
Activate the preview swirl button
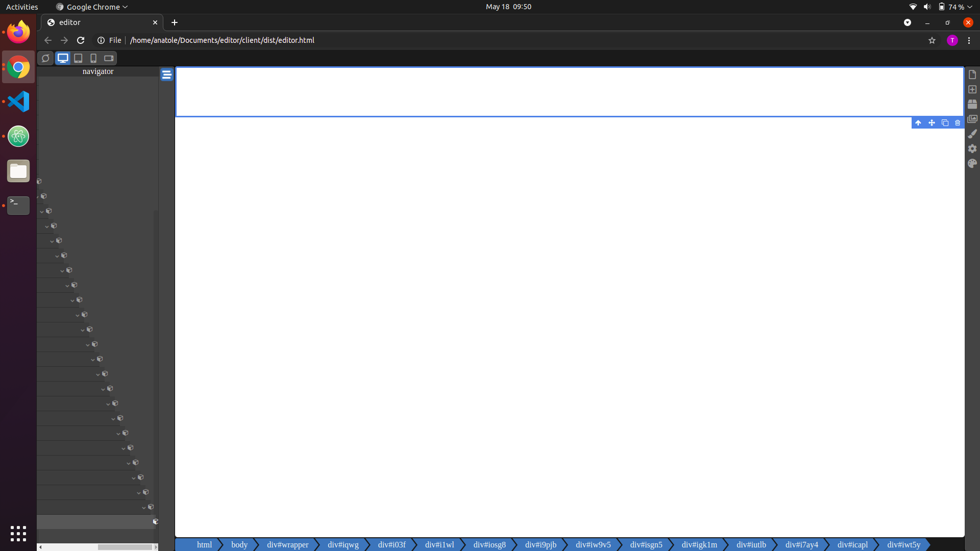pyautogui.click(x=45, y=58)
